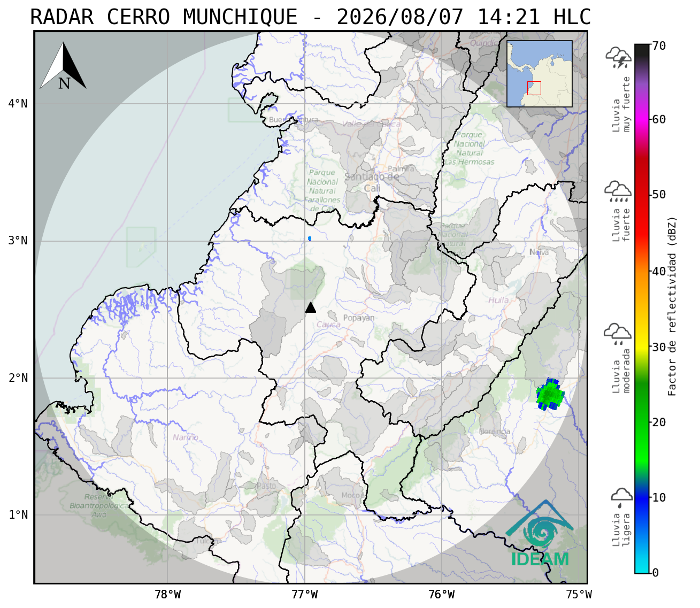700x608 pixels.
Task: Click the moderate rain cloud icon
Action: click(x=618, y=334)
